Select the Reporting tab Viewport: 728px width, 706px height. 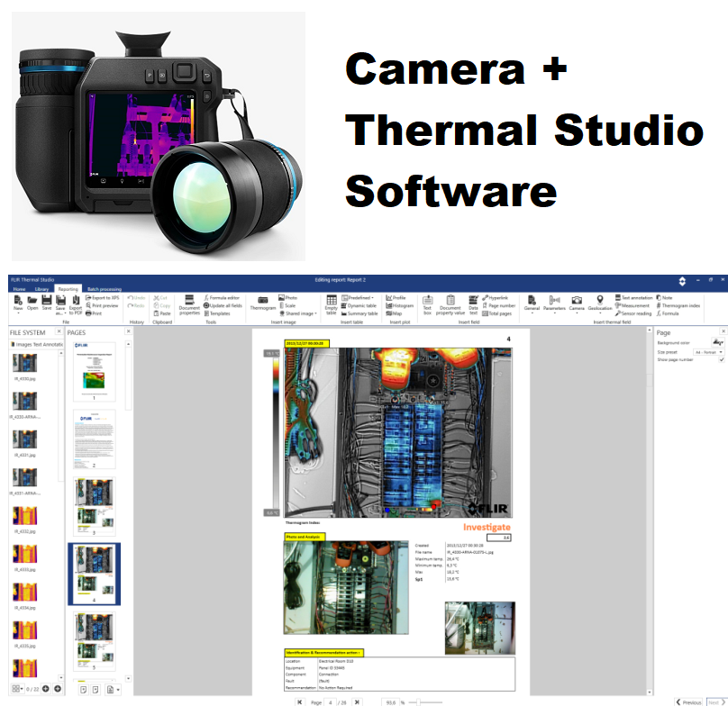(68, 289)
